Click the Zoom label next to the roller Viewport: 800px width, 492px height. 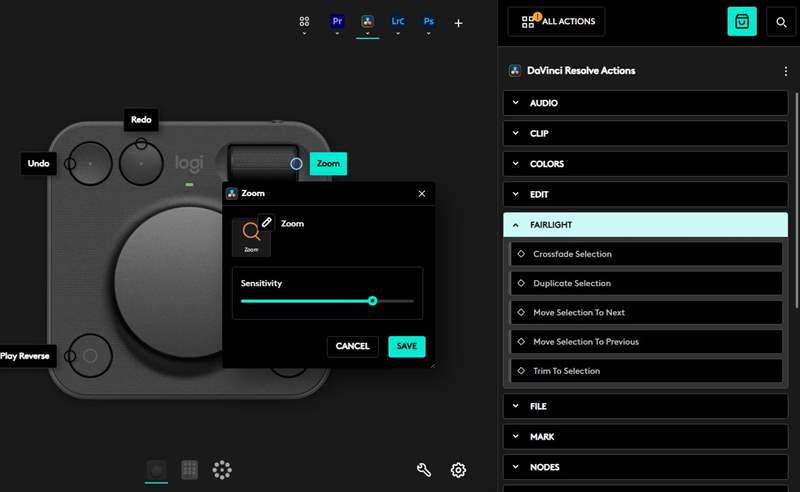tap(328, 163)
